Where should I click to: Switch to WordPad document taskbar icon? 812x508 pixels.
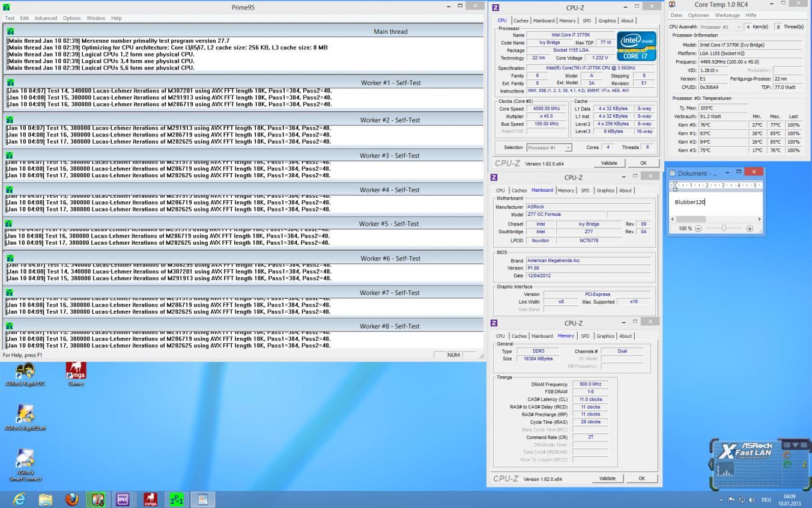click(202, 499)
